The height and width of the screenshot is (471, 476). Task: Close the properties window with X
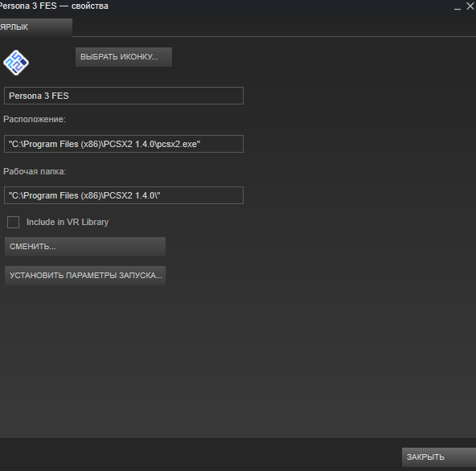470,6
